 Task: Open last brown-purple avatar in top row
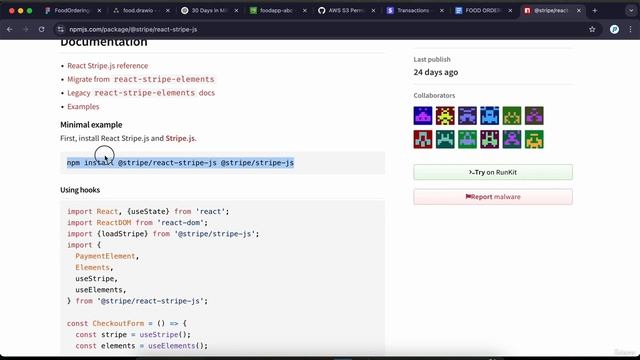534,116
